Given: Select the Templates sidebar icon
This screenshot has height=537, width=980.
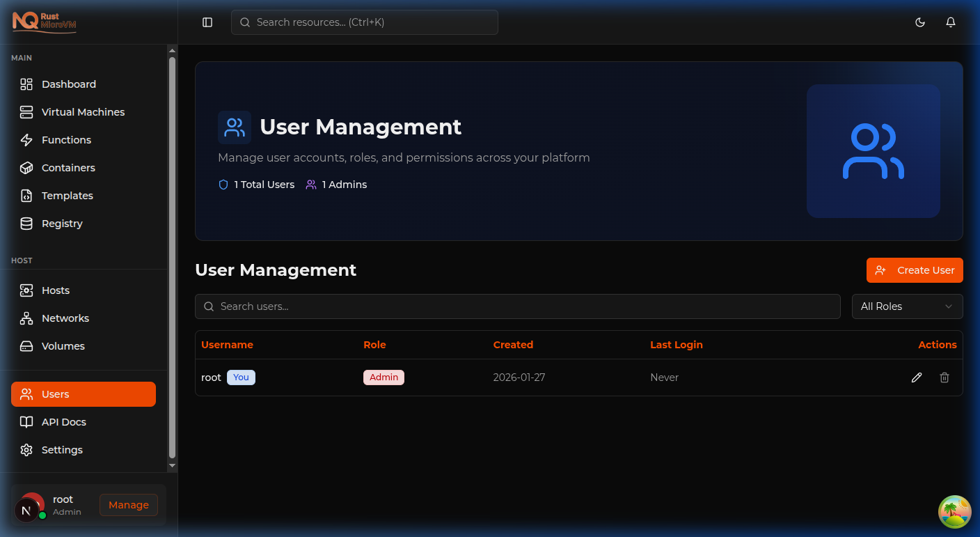Looking at the screenshot, I should [x=26, y=195].
